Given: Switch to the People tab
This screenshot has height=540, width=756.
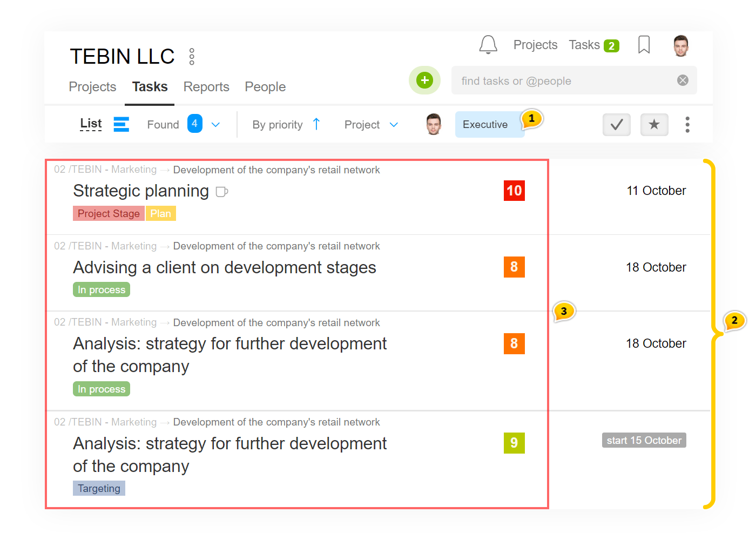Looking at the screenshot, I should 265,87.
